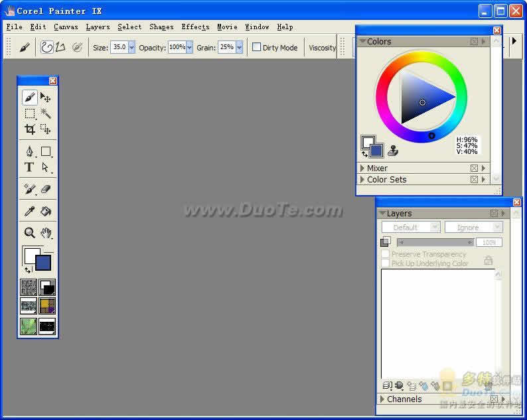Pick the Magic Wand tool

45,113
